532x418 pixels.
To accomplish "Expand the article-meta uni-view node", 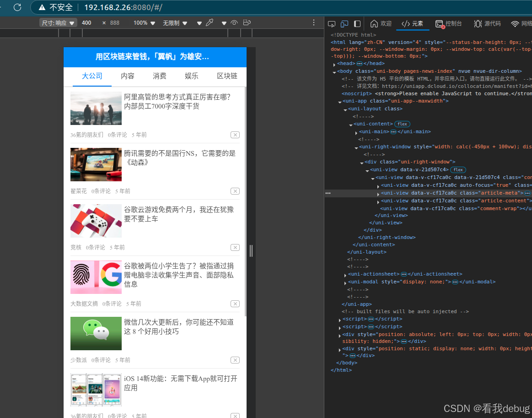I will pyautogui.click(x=378, y=194).
